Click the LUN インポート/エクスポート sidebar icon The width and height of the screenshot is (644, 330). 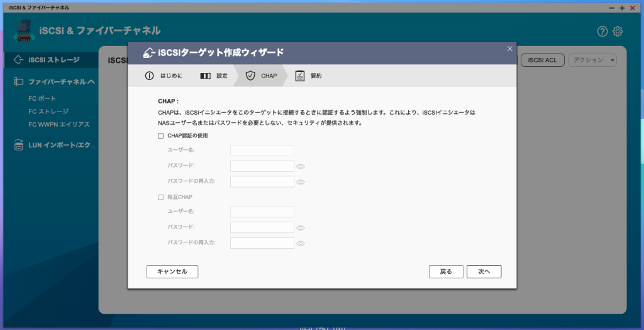tap(18, 146)
